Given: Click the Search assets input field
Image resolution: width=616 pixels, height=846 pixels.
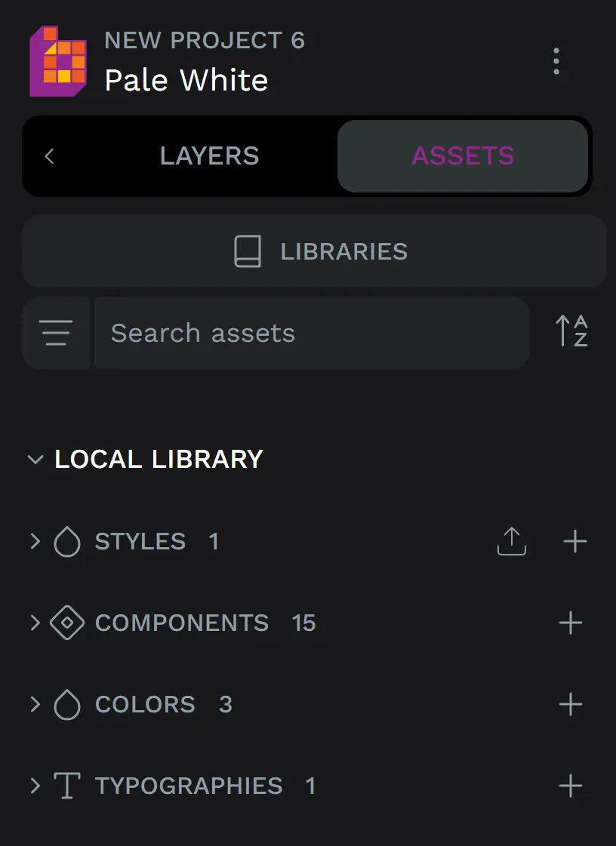Looking at the screenshot, I should click(311, 333).
